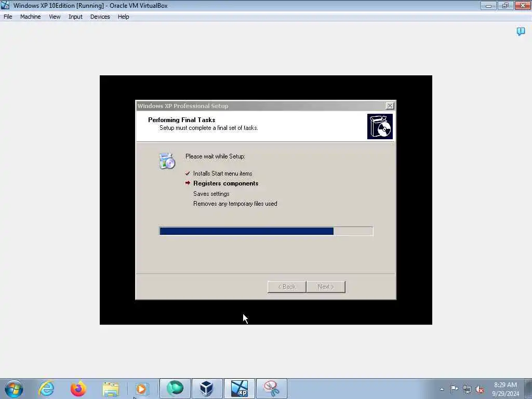Click the 'Performing Final Tasks' heading
This screenshot has width=532, height=399.
pyautogui.click(x=181, y=120)
